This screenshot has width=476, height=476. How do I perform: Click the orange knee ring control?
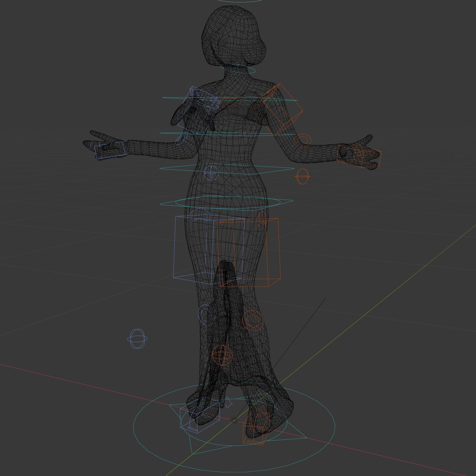(253, 320)
